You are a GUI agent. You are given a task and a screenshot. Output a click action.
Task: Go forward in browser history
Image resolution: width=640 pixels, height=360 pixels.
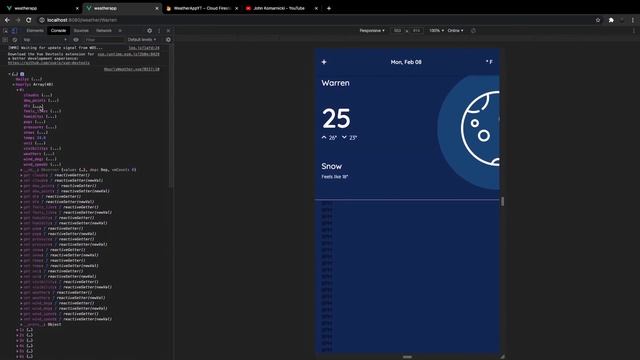pyautogui.click(x=18, y=20)
